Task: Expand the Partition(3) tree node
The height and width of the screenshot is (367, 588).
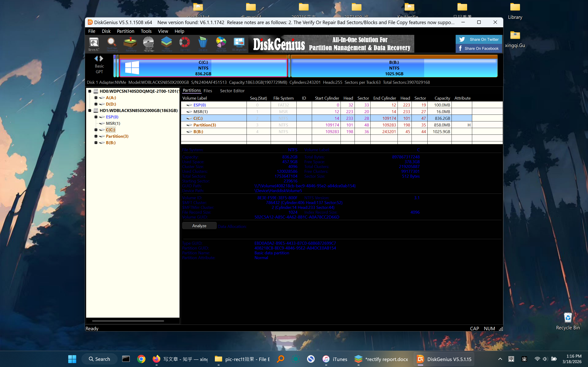Action: click(x=96, y=136)
